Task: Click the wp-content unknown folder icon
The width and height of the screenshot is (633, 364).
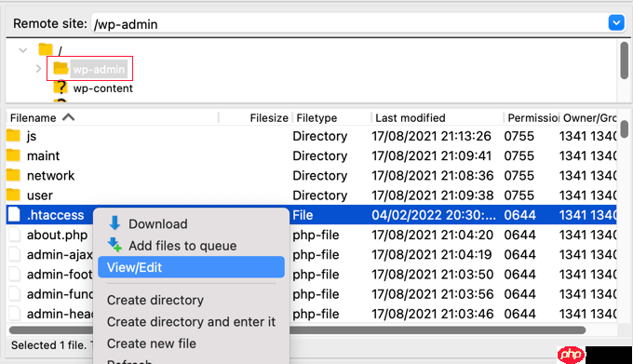Action: (x=61, y=88)
